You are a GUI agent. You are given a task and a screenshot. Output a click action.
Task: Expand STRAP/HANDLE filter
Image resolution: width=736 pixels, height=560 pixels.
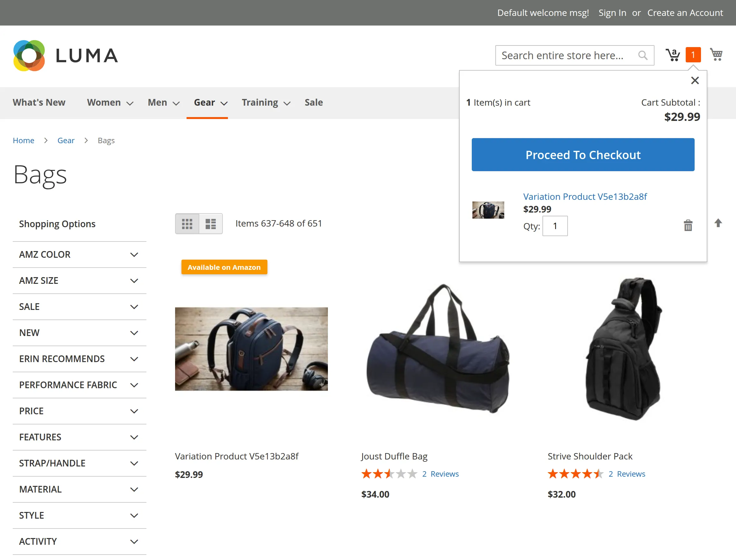[x=79, y=463]
